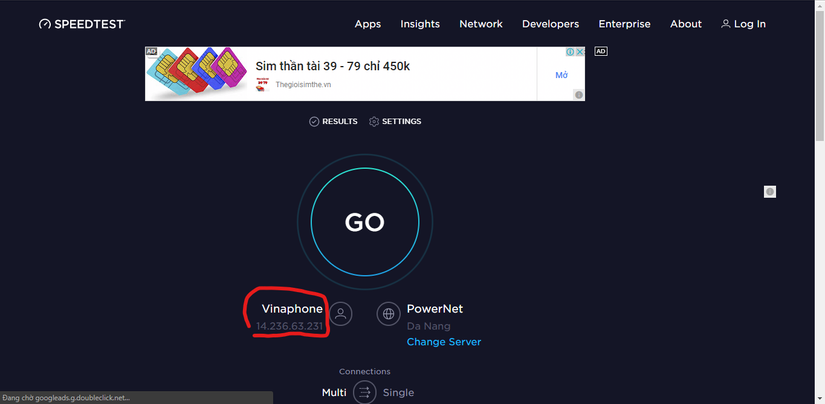Screen dimensions: 825x404
Task: Select Multi connection mode
Action: coord(334,393)
